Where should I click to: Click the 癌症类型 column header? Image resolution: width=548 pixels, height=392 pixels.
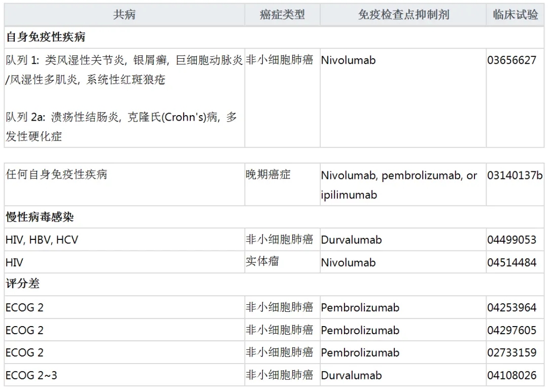pyautogui.click(x=282, y=15)
